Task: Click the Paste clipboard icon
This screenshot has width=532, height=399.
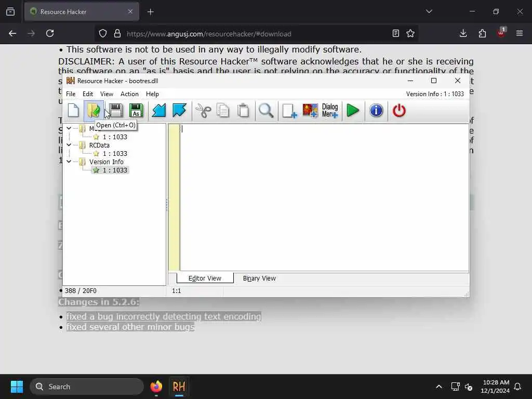Action: pos(243,111)
